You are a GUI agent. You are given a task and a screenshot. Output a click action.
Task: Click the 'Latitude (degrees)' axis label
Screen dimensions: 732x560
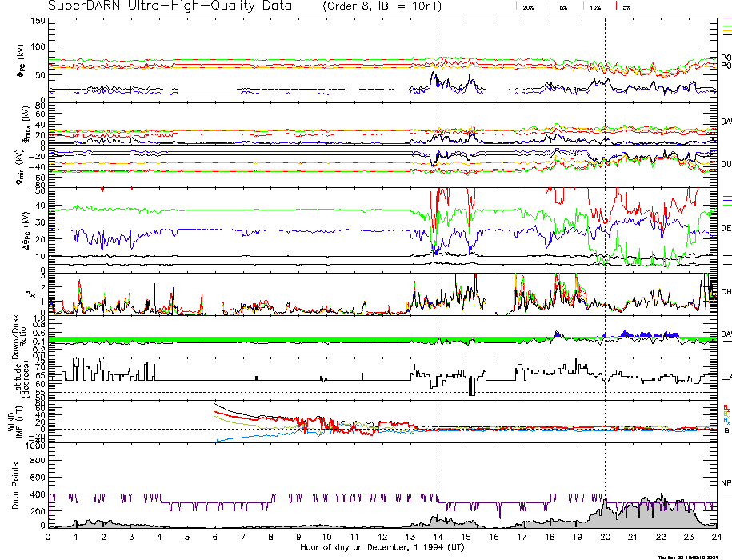tap(18, 378)
